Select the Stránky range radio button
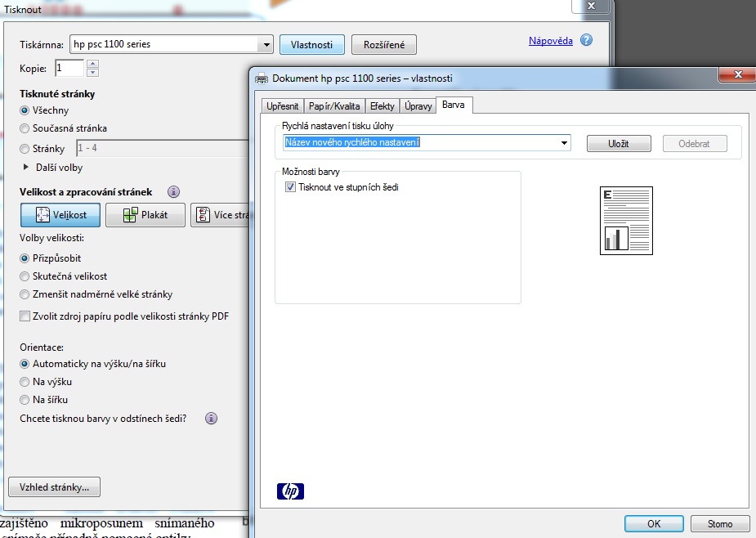 pos(24,149)
